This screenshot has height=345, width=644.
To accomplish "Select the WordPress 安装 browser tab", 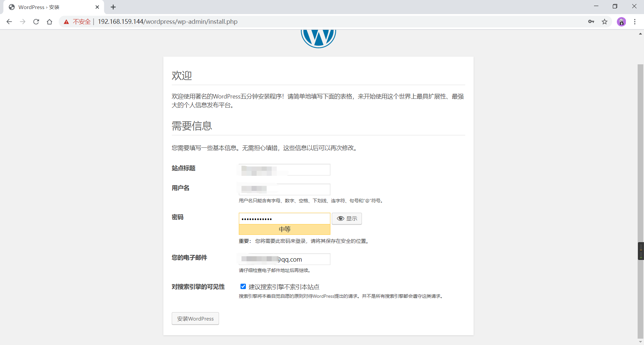I will (47, 7).
